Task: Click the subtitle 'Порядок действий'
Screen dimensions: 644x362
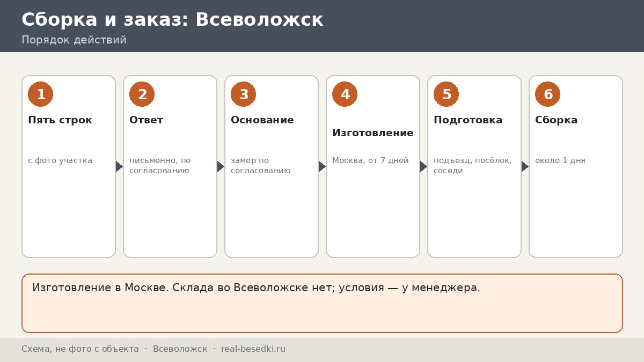Action: coord(74,40)
